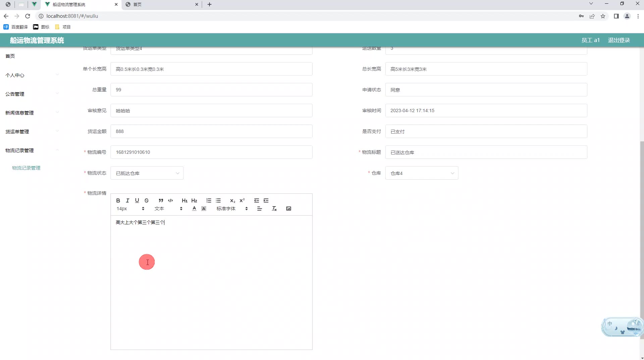
Task: Click the 是否支付 field
Action: [x=486, y=131]
